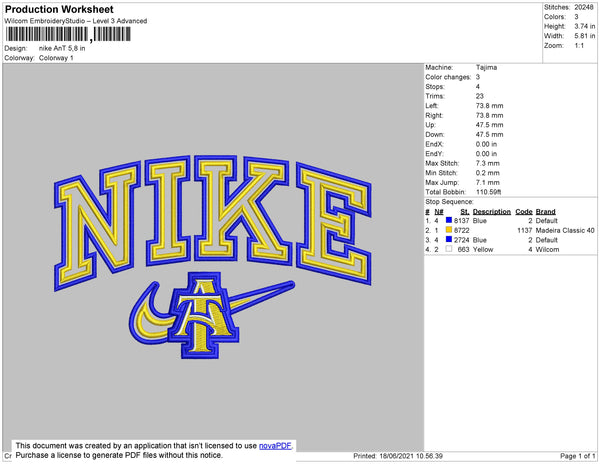Click Stops value 4
This screenshot has width=600, height=464.
pos(478,86)
